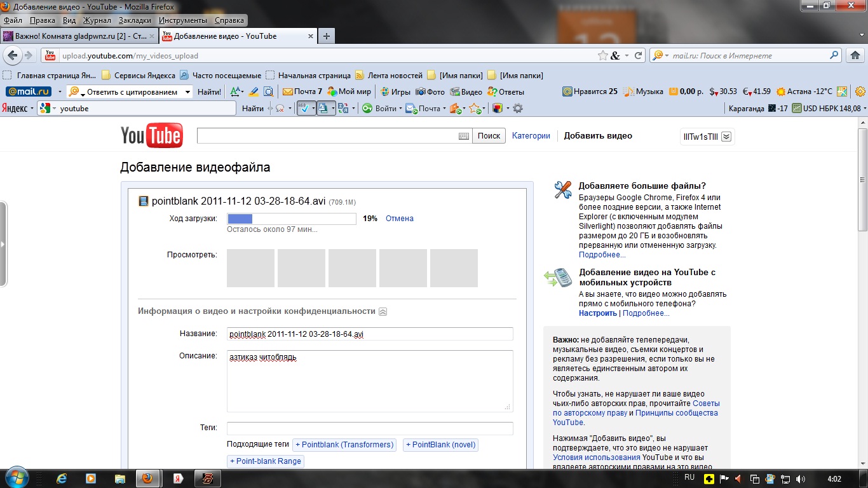Screen dimensions: 868x488
Task: Collapse the Информация о видео section
Action: tap(383, 311)
